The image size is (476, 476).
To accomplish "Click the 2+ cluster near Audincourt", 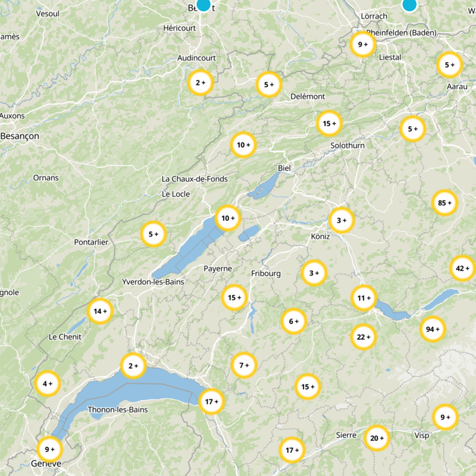I will (201, 83).
